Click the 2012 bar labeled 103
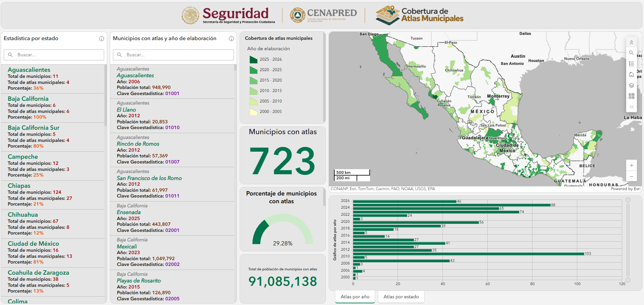Image resolution: width=644 pixels, height=305 pixels. click(468, 254)
